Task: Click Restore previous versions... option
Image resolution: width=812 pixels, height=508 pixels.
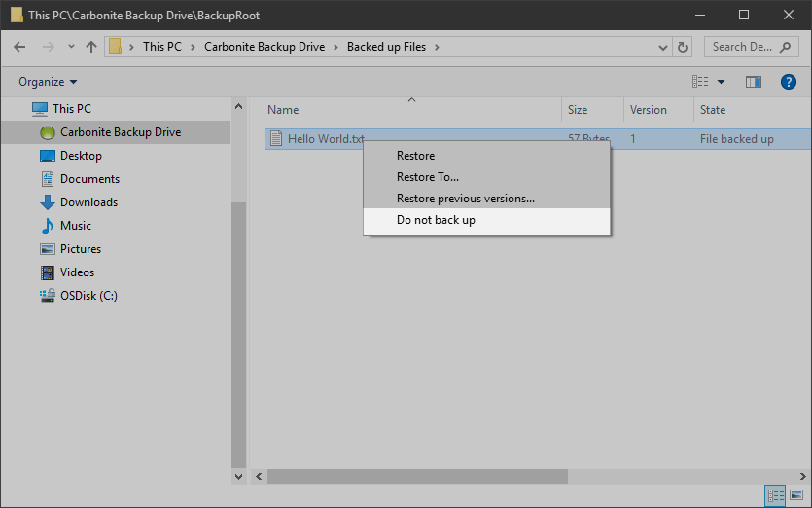Action: point(465,199)
